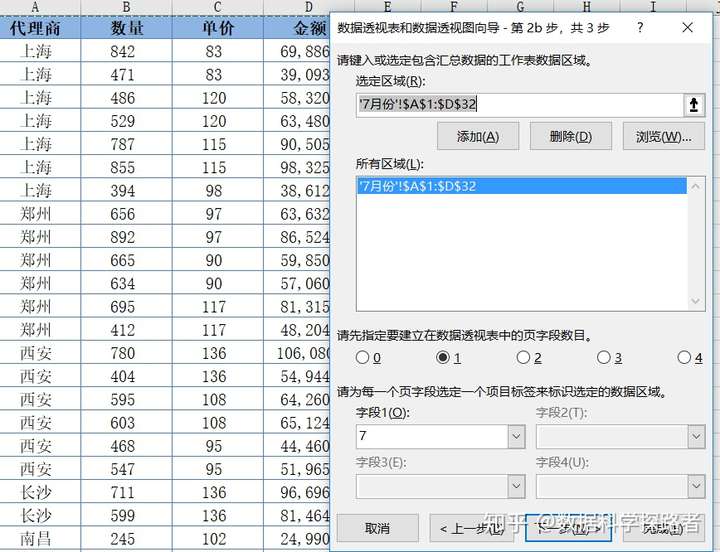720x552 pixels.
Task: Click the cell with quantity 787
Action: click(126, 144)
